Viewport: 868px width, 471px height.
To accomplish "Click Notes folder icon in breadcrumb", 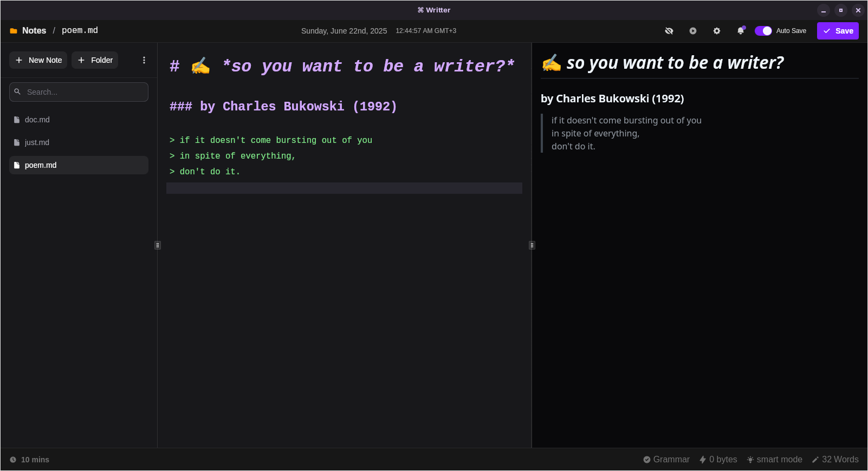I will (x=14, y=31).
